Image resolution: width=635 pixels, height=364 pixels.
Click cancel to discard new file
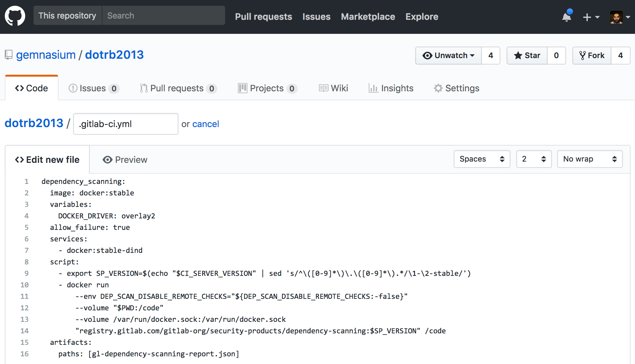pos(205,124)
